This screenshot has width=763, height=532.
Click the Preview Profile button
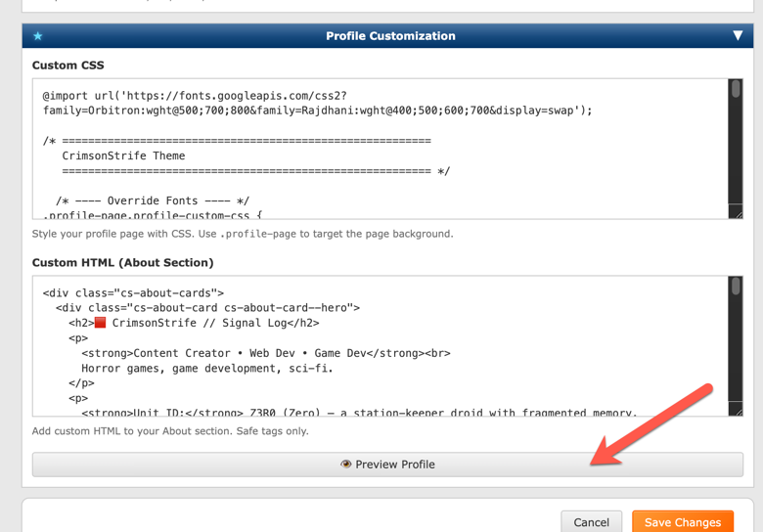click(x=387, y=465)
